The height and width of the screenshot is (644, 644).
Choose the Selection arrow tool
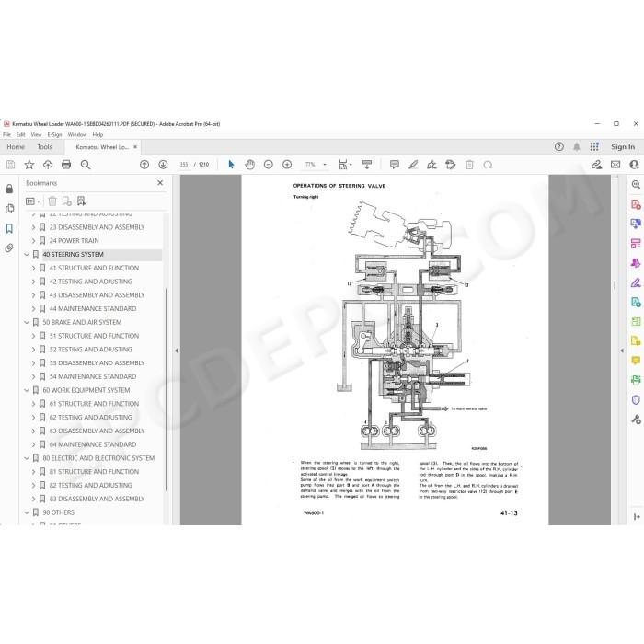coord(231,165)
